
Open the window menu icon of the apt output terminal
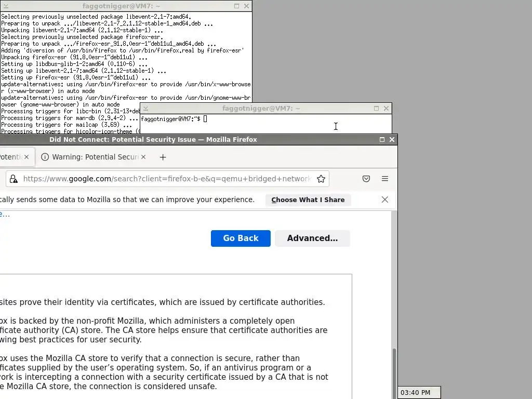click(x=6, y=6)
